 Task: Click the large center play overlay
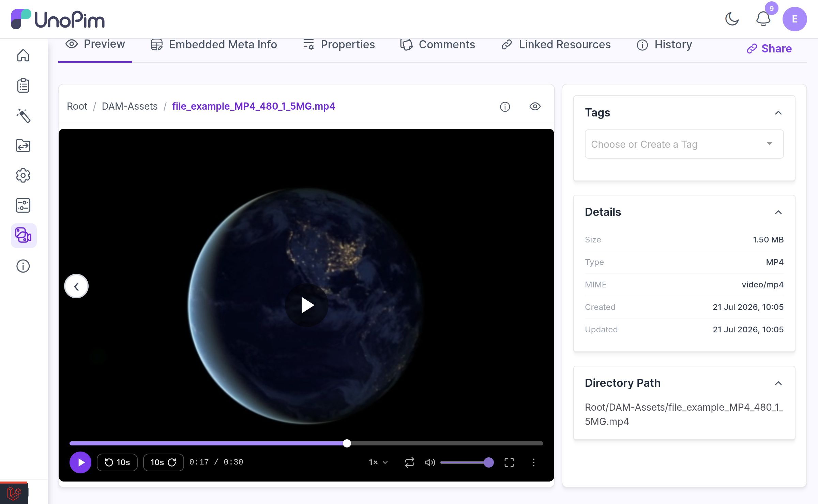pyautogui.click(x=307, y=305)
